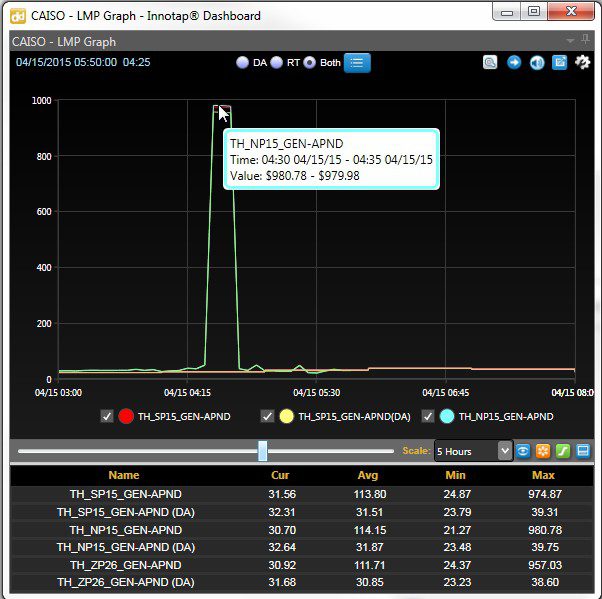
Task: Close the dashboard window
Action: tap(571, 12)
